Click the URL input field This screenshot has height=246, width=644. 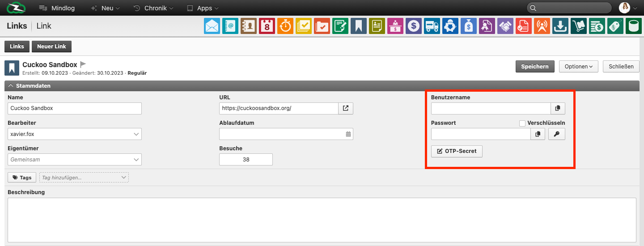pyautogui.click(x=279, y=108)
